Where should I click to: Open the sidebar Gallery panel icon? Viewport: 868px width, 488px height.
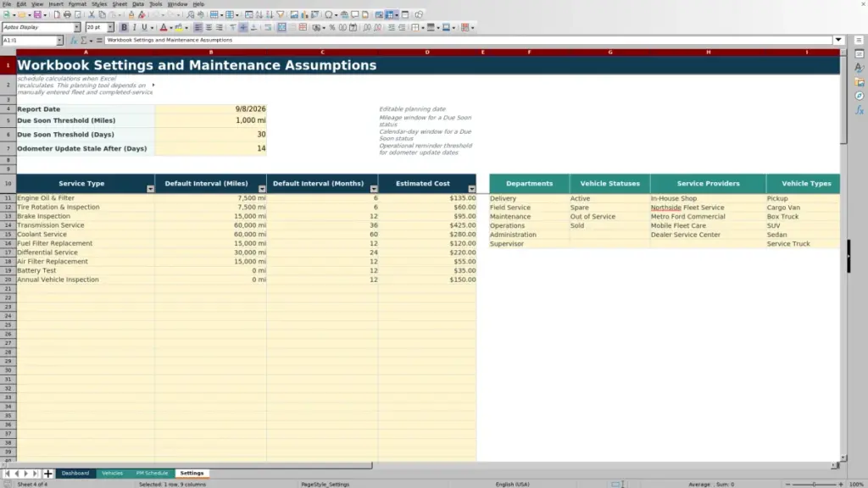tap(860, 82)
